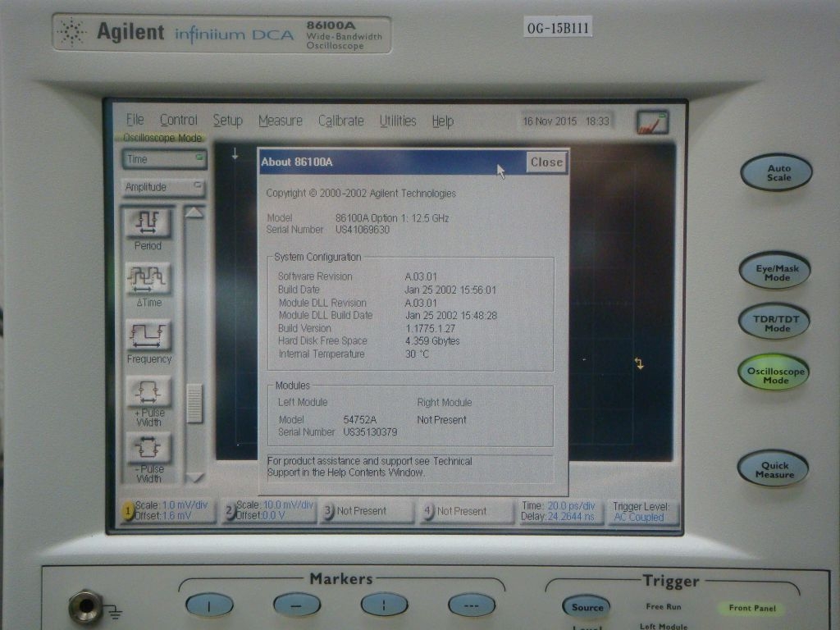
Task: Select the ΔTime measurement icon
Action: click(148, 279)
